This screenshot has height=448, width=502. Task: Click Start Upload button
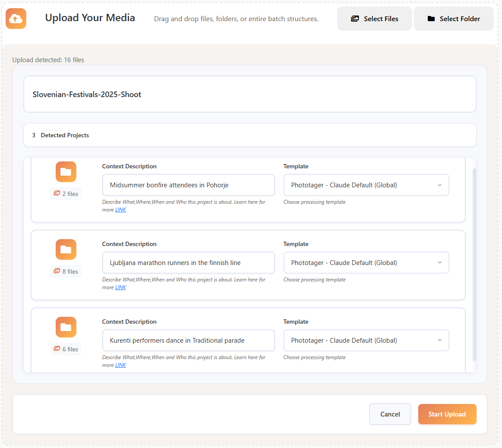447,414
